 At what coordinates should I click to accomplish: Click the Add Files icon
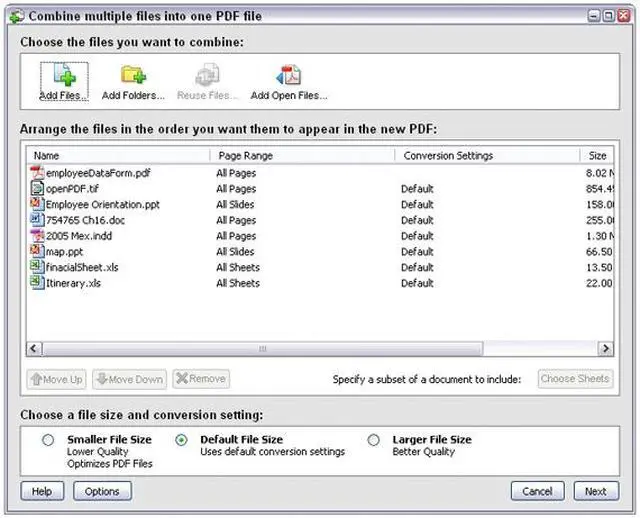pyautogui.click(x=63, y=76)
